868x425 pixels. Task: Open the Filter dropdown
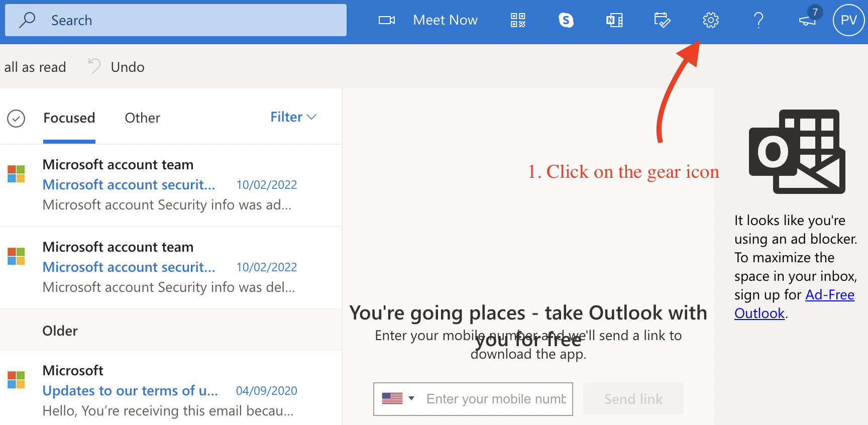coord(293,117)
